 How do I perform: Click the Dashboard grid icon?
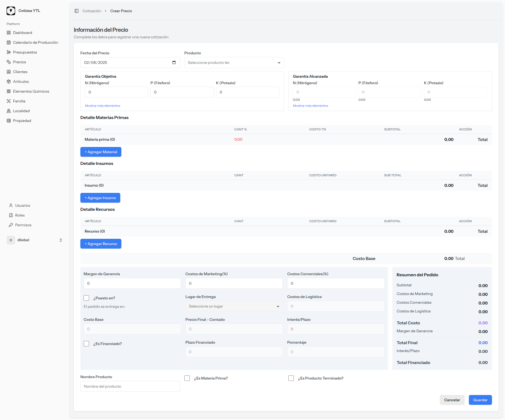tap(9, 33)
